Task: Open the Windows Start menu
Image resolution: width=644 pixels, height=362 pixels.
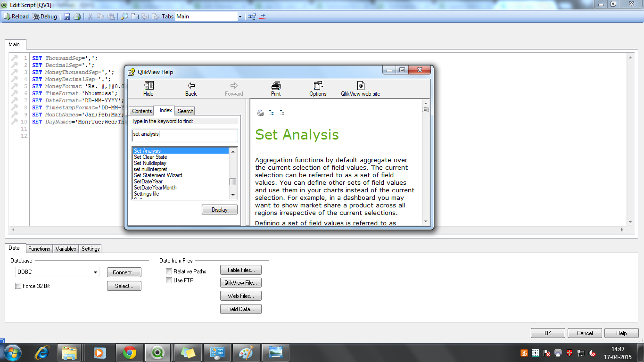Action: 13,353
